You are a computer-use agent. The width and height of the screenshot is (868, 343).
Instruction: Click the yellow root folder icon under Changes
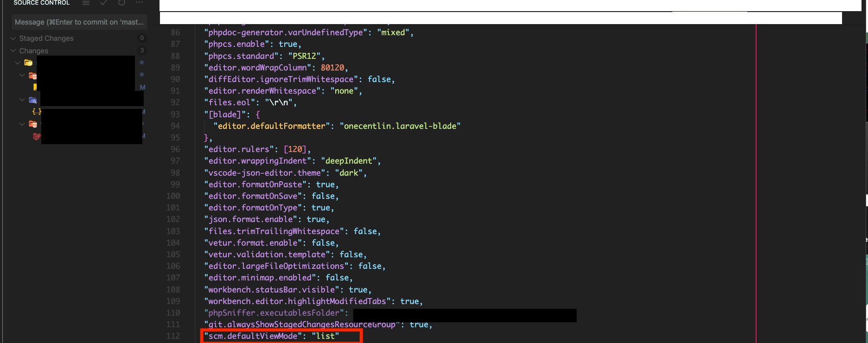coord(28,63)
